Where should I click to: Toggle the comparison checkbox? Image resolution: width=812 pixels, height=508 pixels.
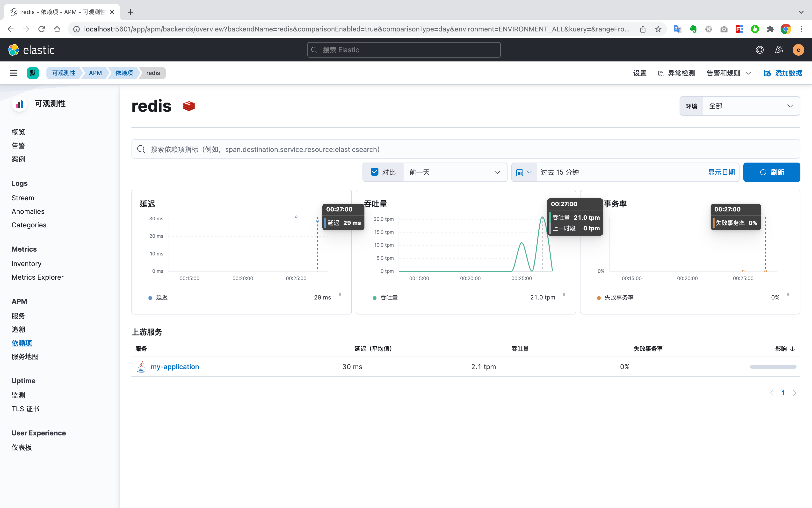point(374,172)
